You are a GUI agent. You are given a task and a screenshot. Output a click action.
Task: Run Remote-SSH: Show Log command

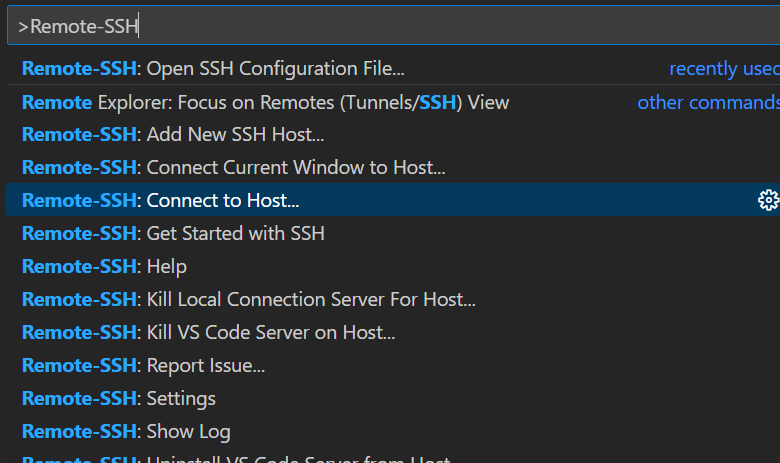(392, 431)
